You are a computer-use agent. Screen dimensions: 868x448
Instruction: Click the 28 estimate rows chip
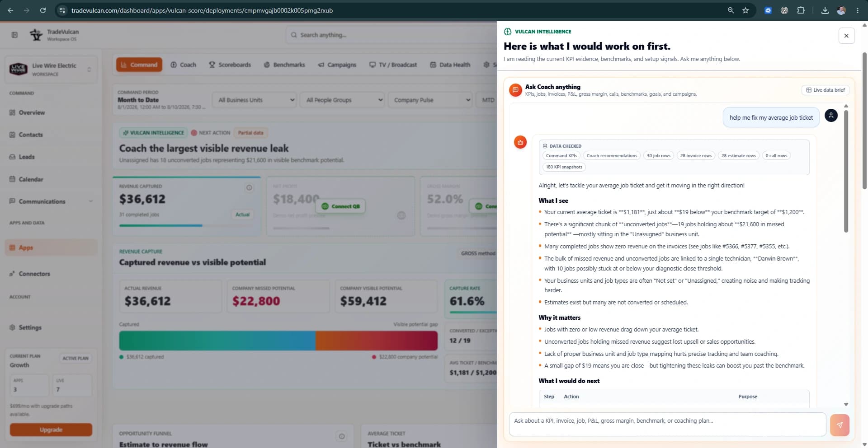(739, 156)
